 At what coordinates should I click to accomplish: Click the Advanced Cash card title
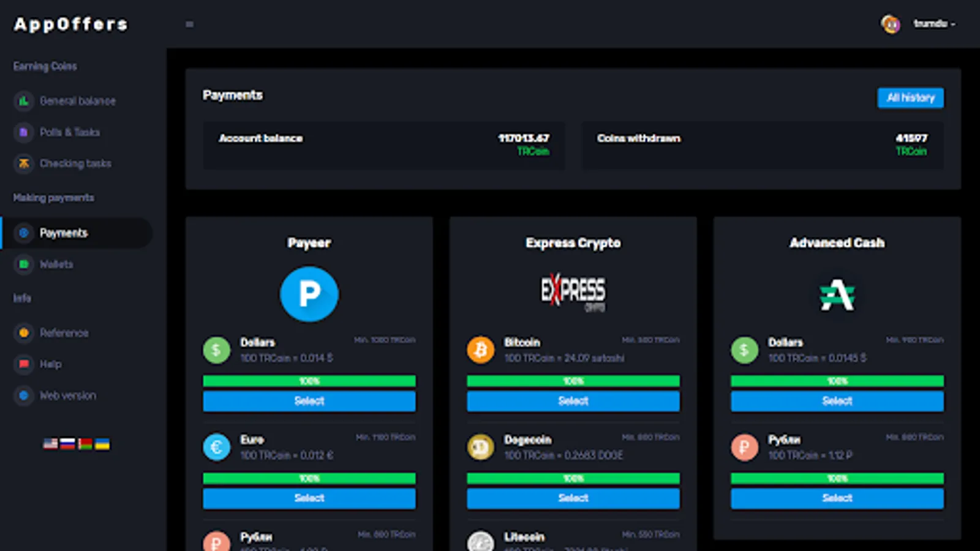pyautogui.click(x=837, y=243)
